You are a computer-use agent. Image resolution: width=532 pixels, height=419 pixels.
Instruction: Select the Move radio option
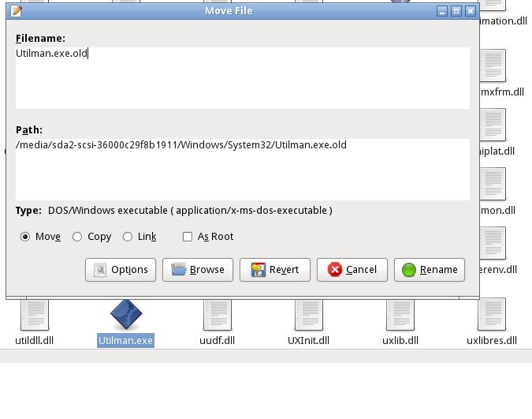pyautogui.click(x=25, y=237)
